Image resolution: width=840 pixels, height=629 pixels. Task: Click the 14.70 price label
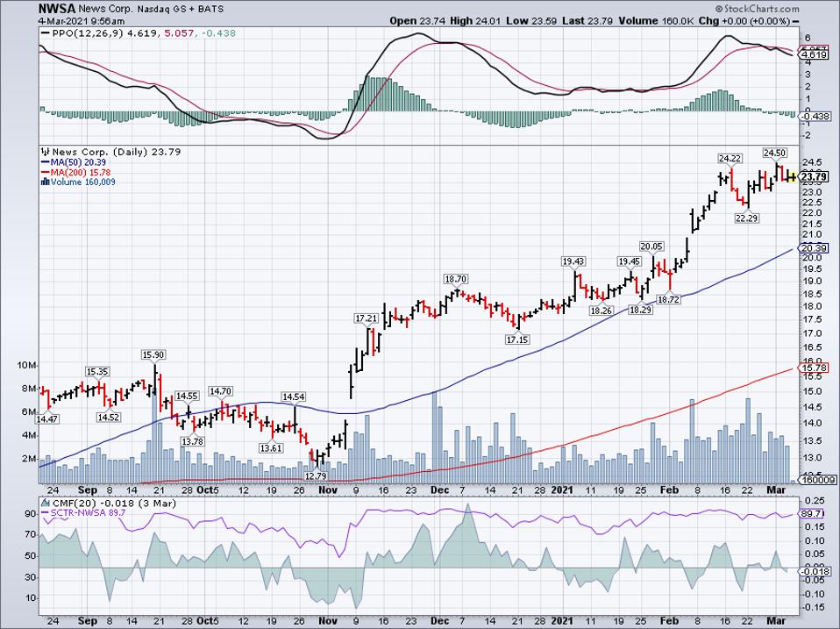tap(220, 391)
